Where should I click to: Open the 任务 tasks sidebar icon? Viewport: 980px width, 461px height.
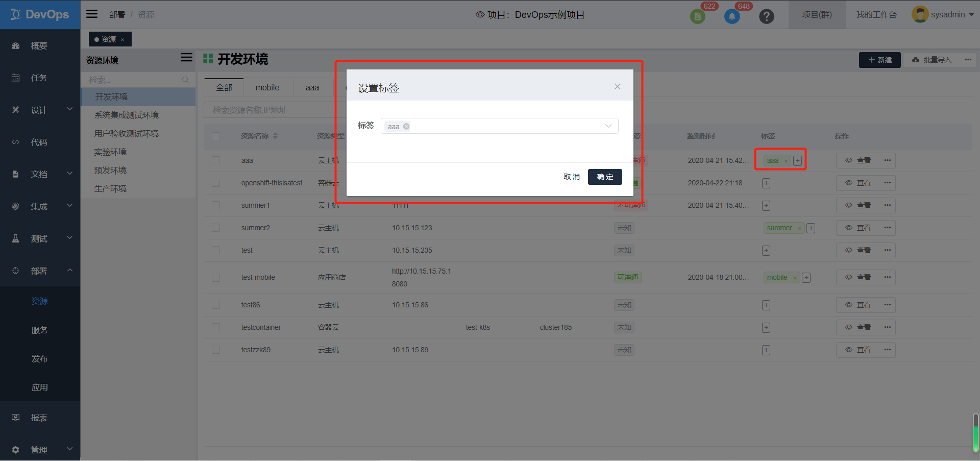point(16,78)
